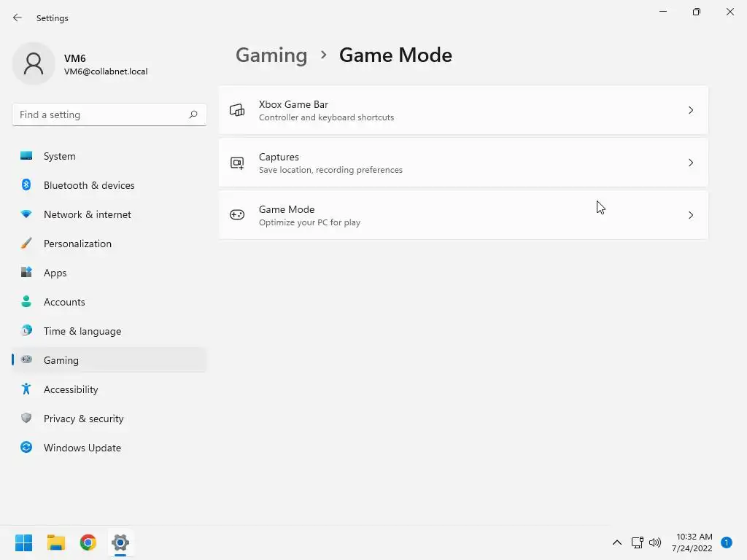Click the Personalization paintbrush icon

point(26,244)
